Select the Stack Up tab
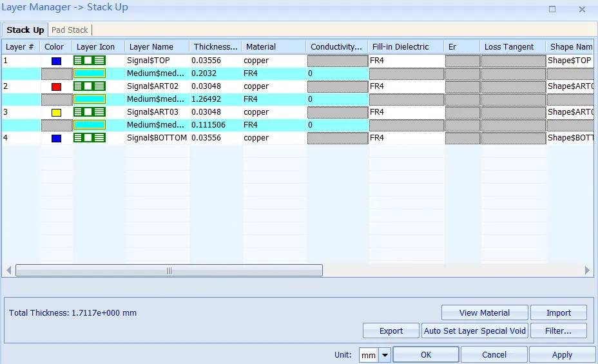This screenshot has width=598, height=364. coord(25,30)
